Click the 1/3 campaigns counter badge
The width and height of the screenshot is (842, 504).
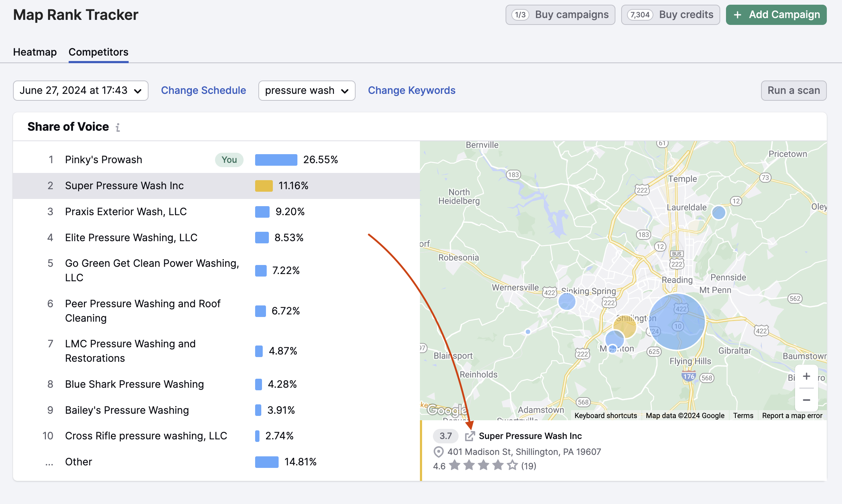[520, 15]
